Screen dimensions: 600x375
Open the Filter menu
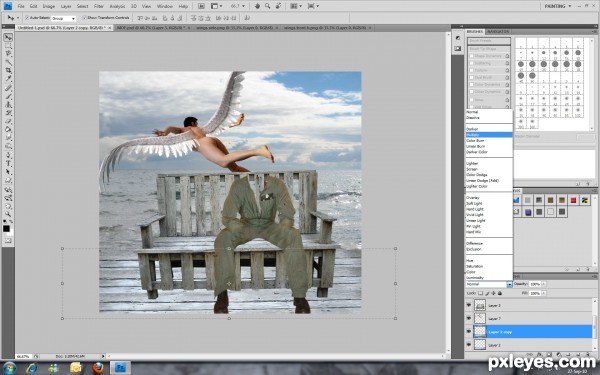pyautogui.click(x=99, y=7)
